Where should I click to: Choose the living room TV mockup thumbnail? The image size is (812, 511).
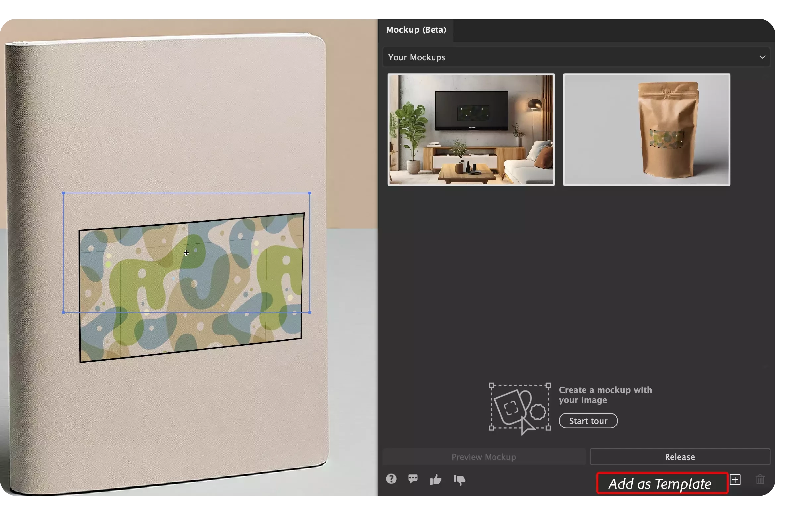pyautogui.click(x=471, y=130)
